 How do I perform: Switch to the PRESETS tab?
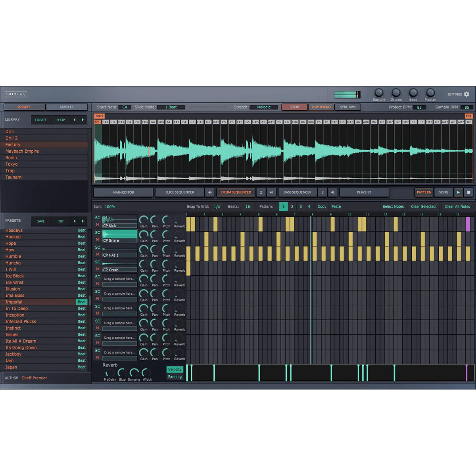click(24, 107)
